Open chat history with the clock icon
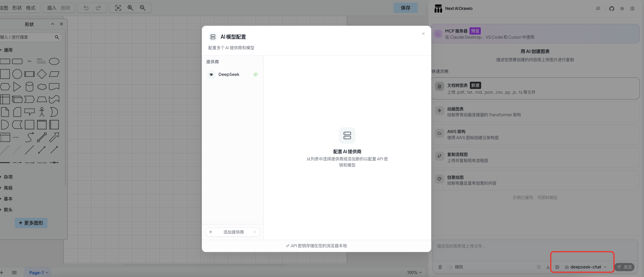 coord(539,267)
